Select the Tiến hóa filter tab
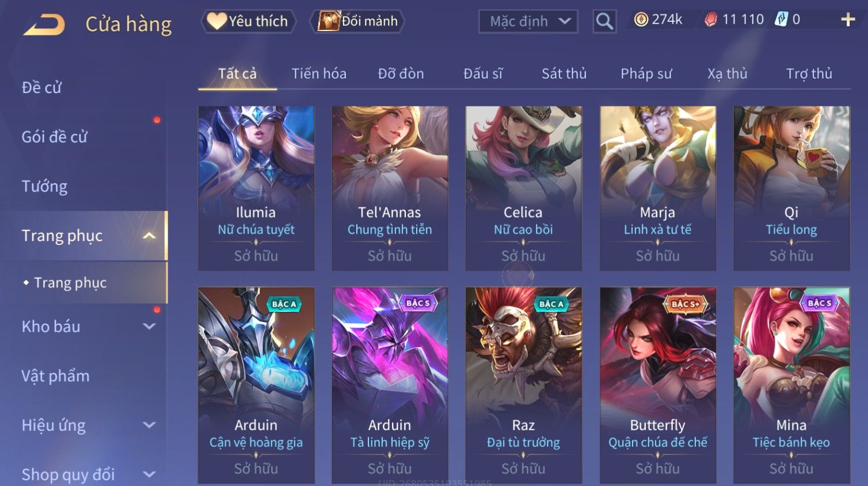 (319, 74)
